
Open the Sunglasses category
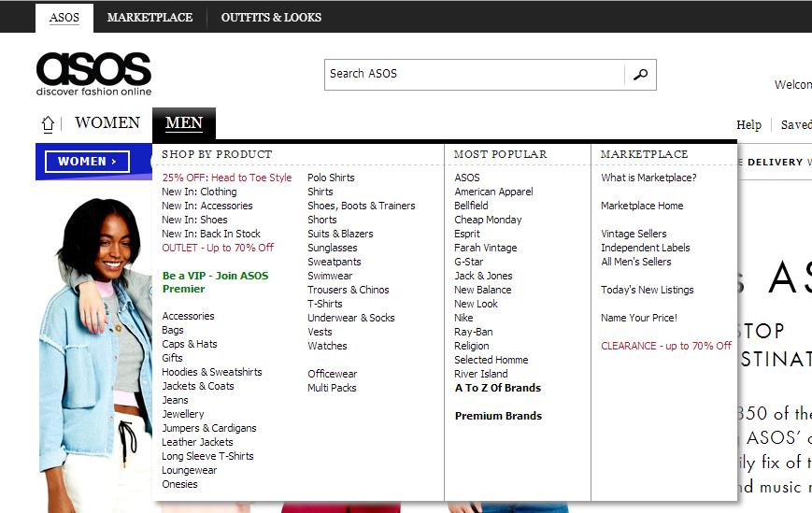coord(332,248)
